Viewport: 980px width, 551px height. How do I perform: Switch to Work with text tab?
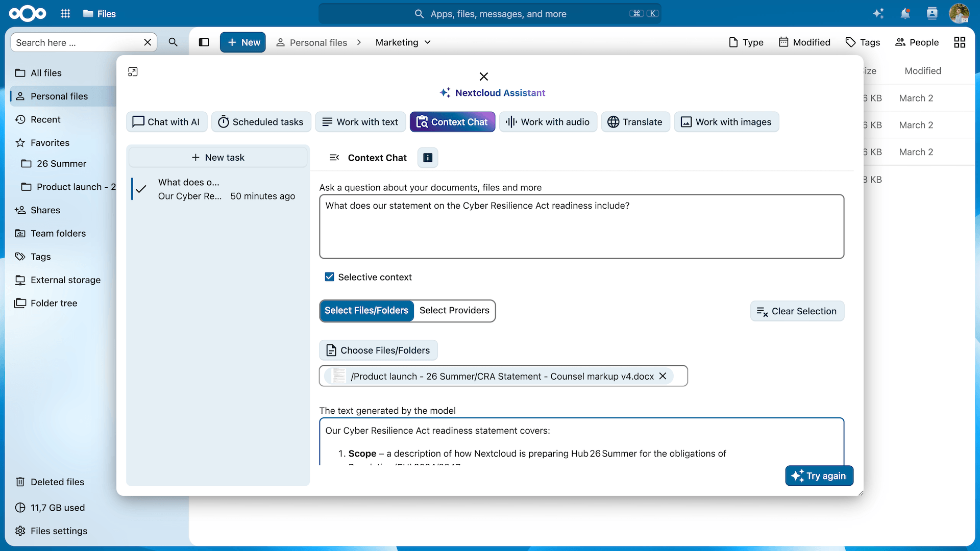coord(360,122)
